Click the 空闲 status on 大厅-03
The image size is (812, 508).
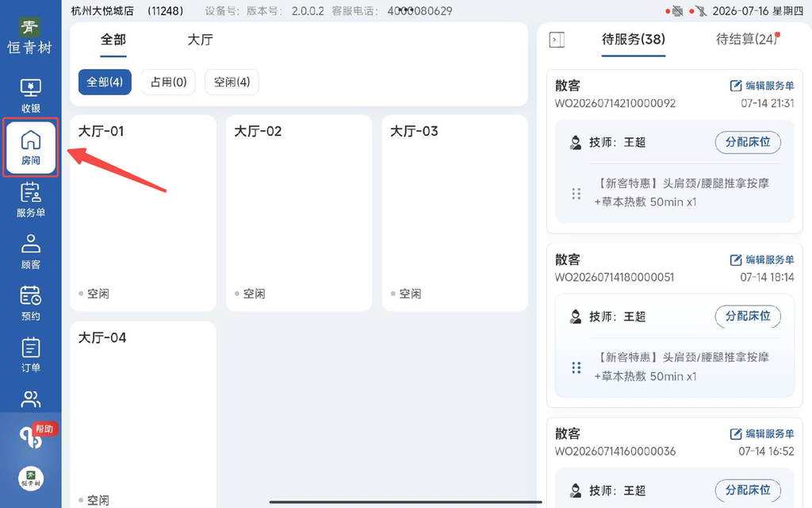pyautogui.click(x=406, y=294)
